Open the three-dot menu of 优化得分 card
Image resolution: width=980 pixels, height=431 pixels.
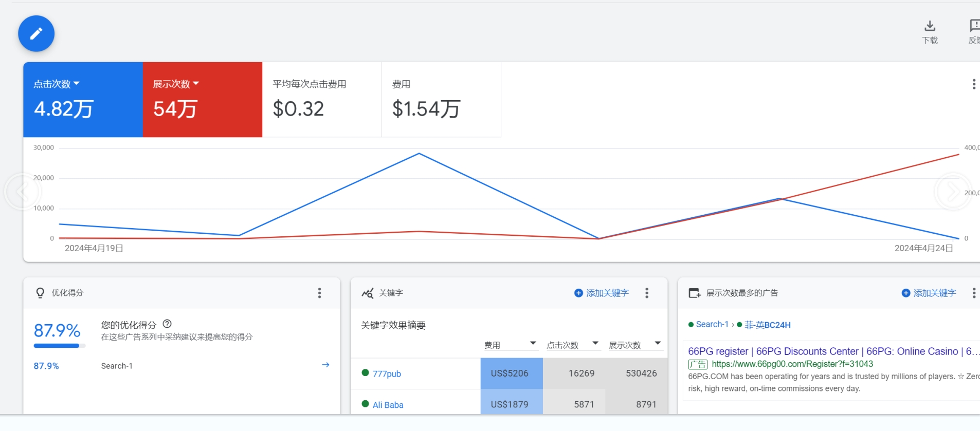coord(319,293)
